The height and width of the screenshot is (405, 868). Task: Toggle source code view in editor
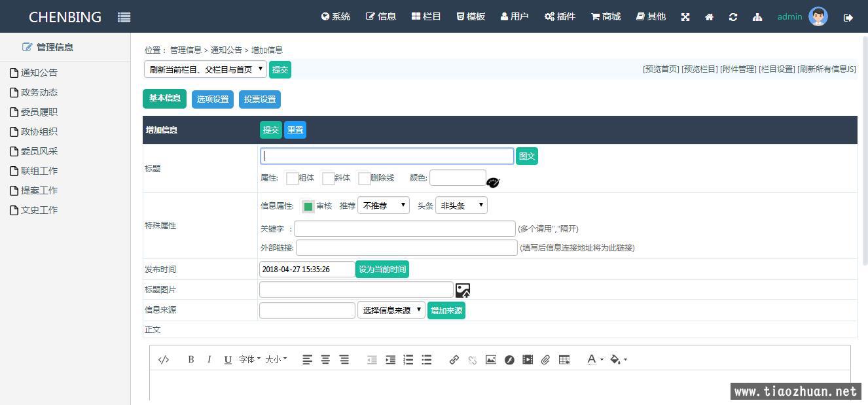(164, 359)
